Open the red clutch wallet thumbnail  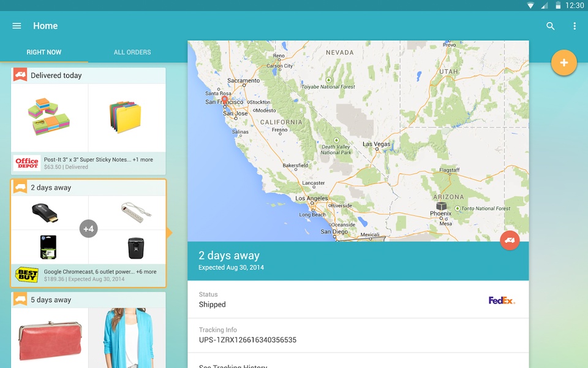(x=50, y=340)
